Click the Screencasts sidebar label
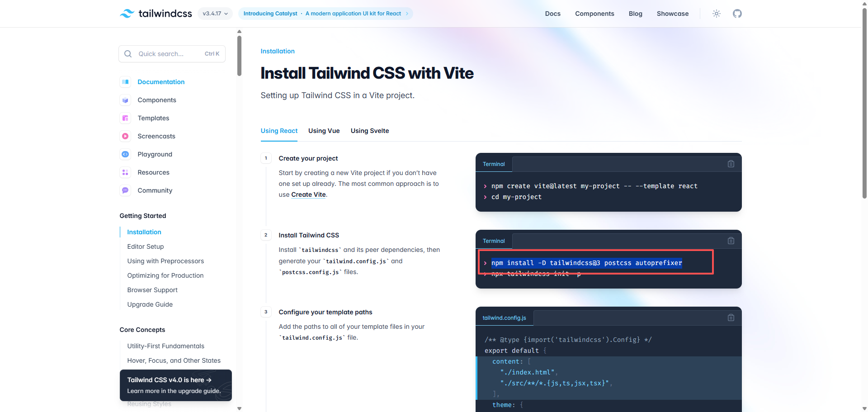The width and height of the screenshot is (868, 412). click(x=156, y=136)
